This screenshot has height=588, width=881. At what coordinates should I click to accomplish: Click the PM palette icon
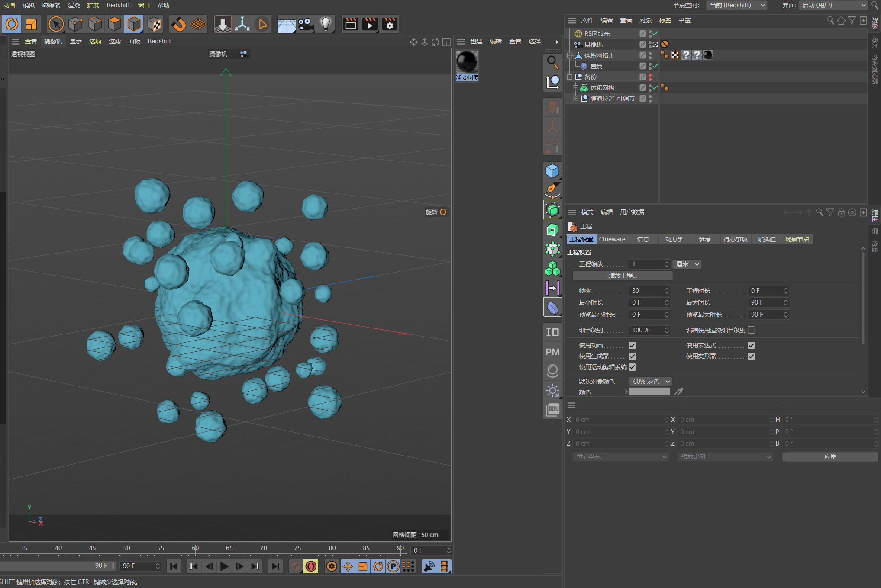pyautogui.click(x=552, y=352)
